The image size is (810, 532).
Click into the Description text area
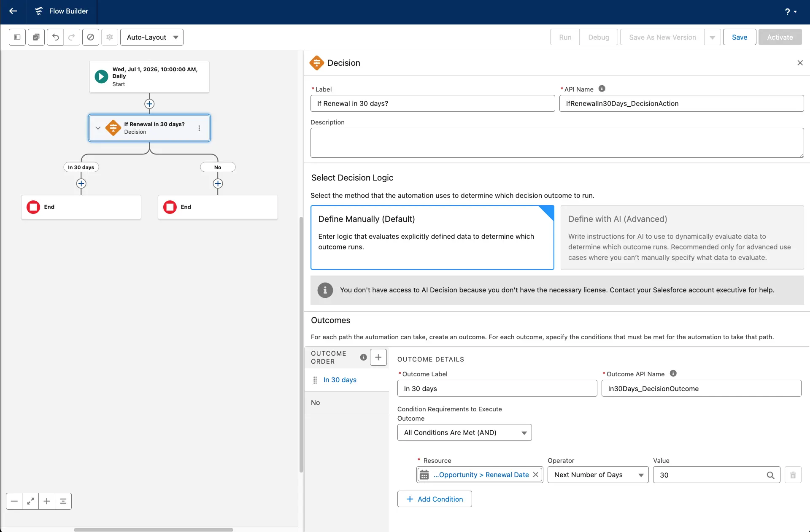click(557, 143)
